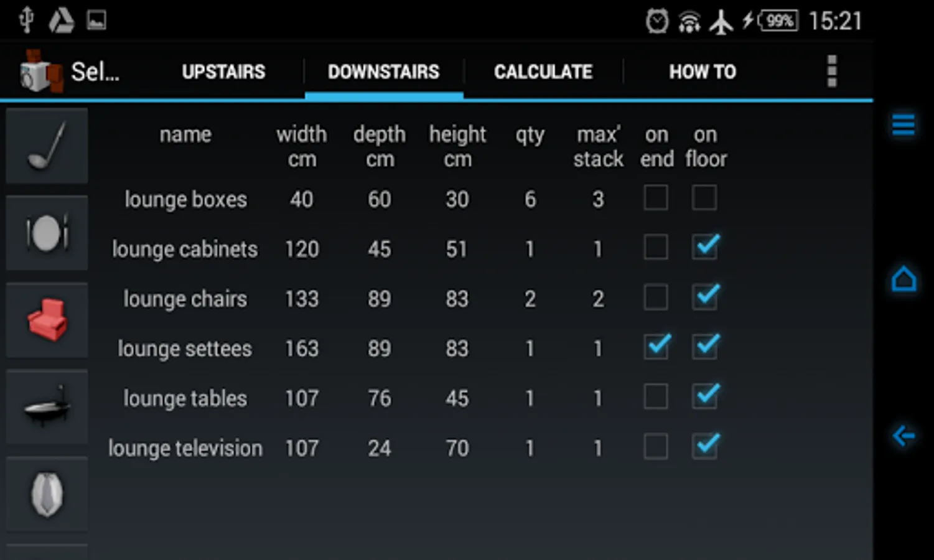Uncheck on floor for lounge cabinets
The image size is (934, 560).
pyautogui.click(x=705, y=248)
